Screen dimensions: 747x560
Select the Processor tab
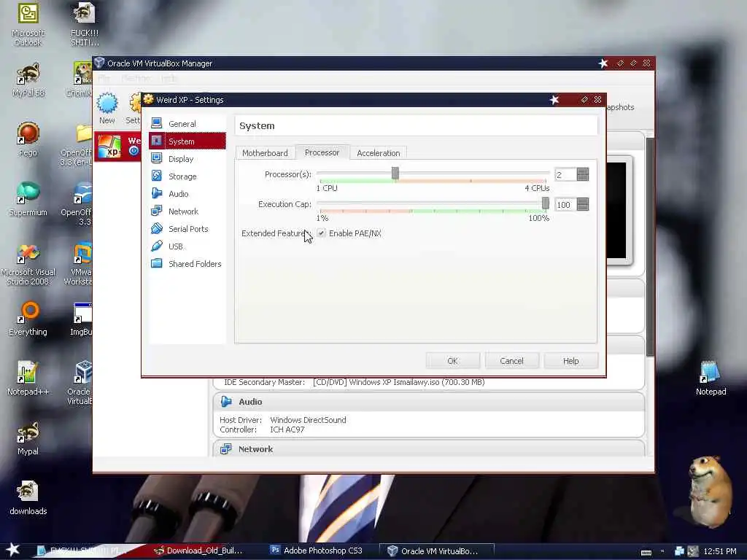tap(322, 152)
